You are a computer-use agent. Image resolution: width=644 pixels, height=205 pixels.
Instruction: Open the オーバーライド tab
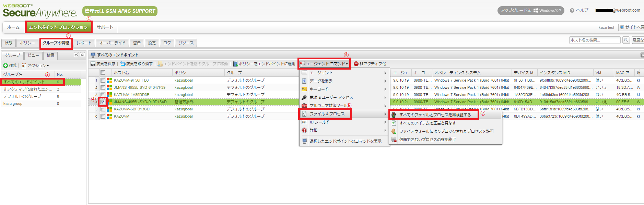112,43
